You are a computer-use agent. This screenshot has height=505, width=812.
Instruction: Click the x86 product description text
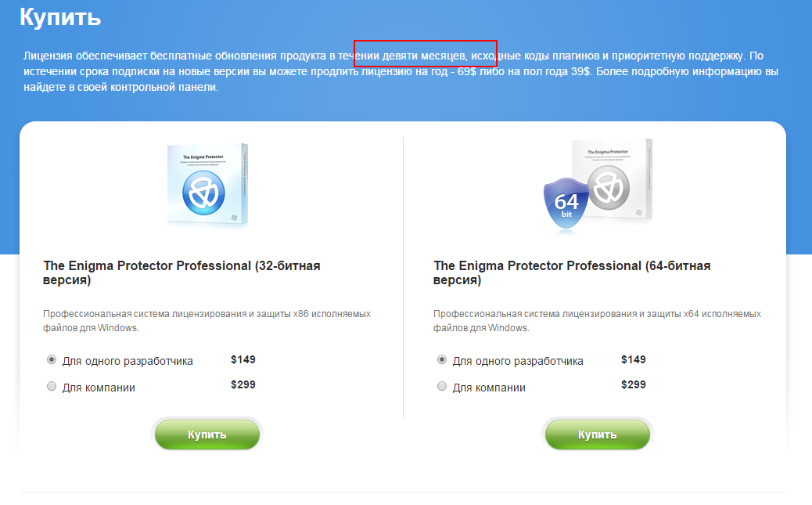point(207,321)
